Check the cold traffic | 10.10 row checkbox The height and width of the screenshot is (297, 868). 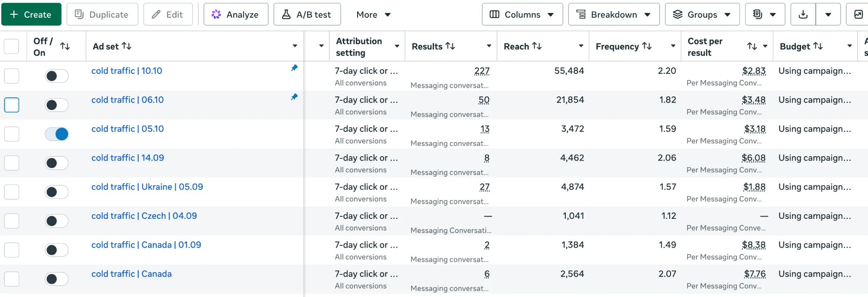[x=11, y=76]
